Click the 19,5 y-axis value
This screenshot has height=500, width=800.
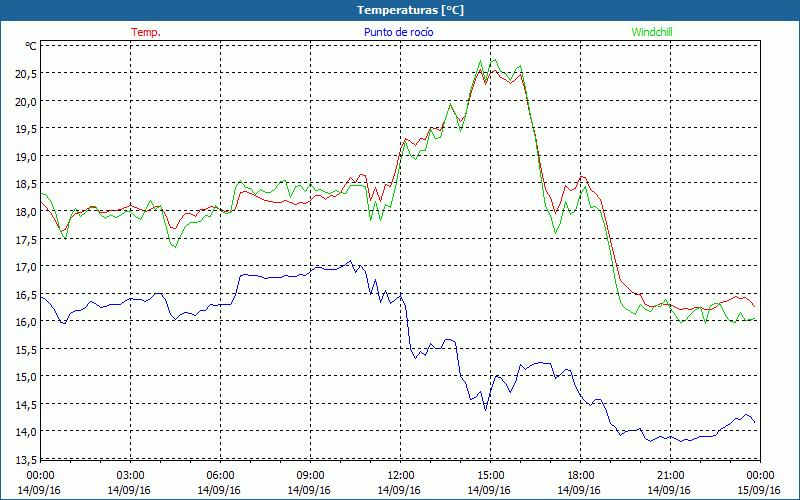pyautogui.click(x=26, y=129)
